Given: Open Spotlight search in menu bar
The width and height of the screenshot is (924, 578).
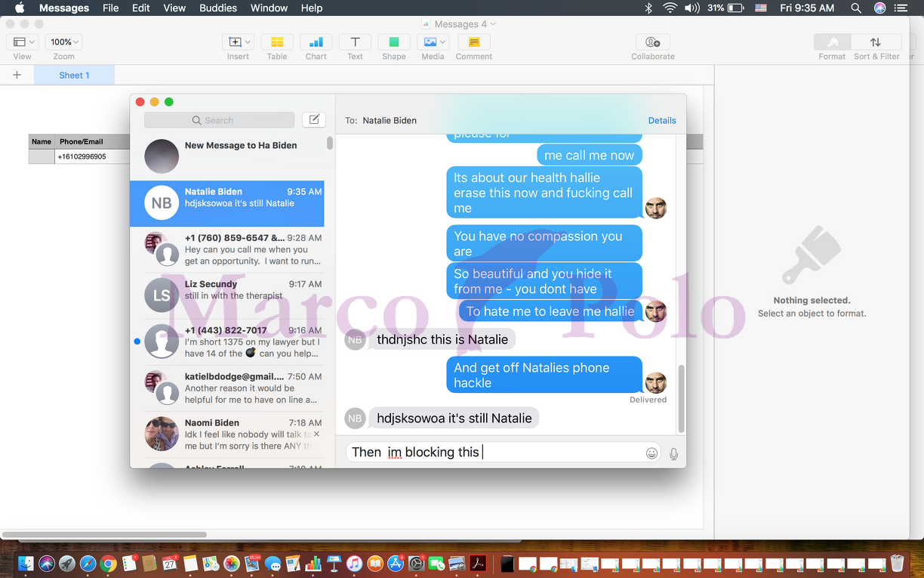Looking at the screenshot, I should point(856,8).
